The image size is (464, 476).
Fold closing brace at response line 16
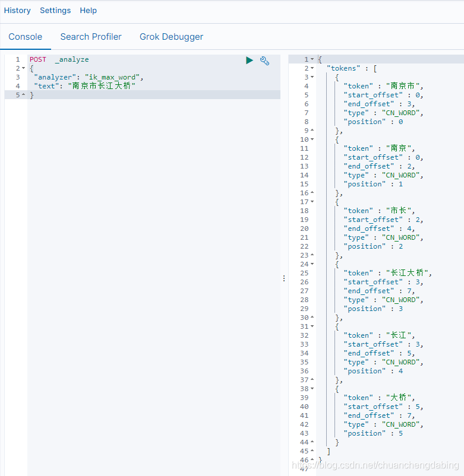312,193
